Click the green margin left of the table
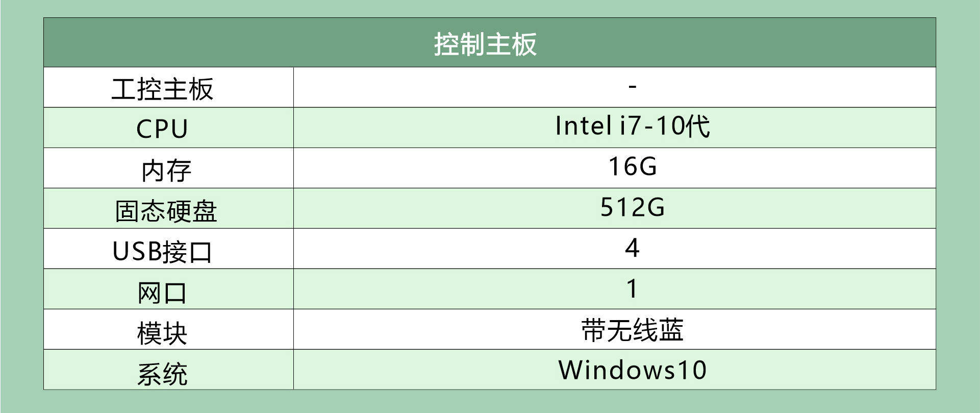The image size is (980, 413). click(21, 204)
